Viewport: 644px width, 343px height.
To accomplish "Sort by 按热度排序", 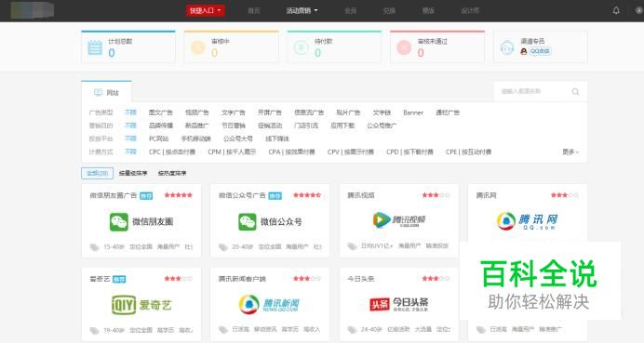I will coord(172,173).
